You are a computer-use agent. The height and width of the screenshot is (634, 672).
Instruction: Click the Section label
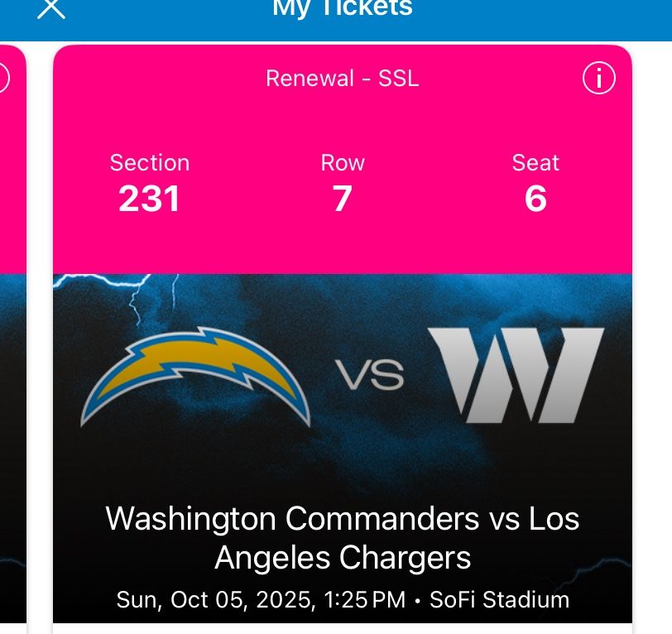150,162
